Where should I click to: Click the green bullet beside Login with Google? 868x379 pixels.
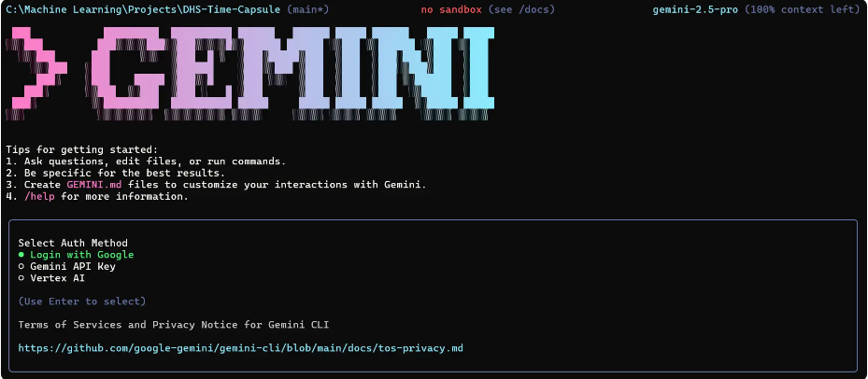(21, 255)
